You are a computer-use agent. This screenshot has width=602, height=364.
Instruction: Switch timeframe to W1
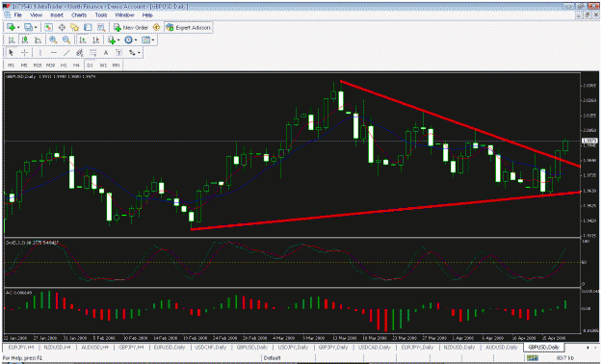(x=103, y=65)
